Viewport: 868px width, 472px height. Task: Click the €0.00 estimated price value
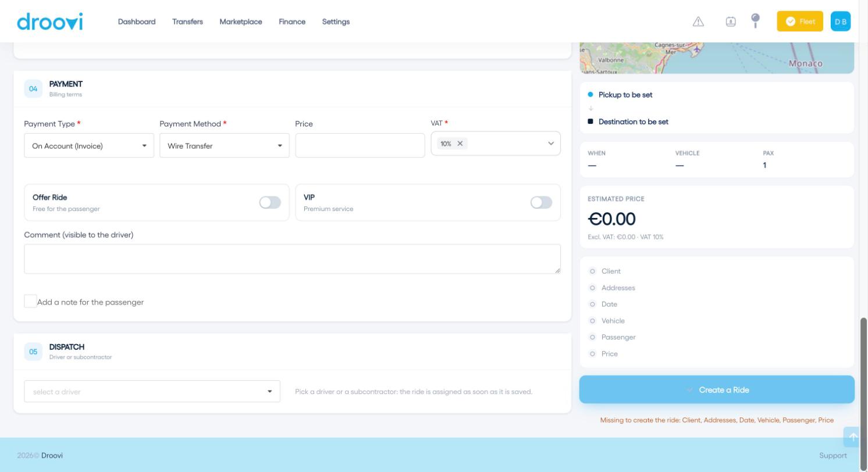[x=612, y=219]
